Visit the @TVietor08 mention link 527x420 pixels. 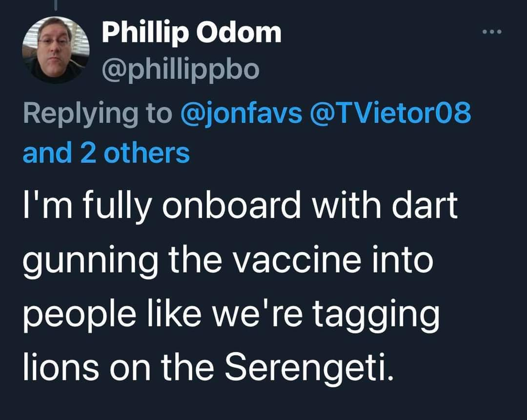pos(390,113)
